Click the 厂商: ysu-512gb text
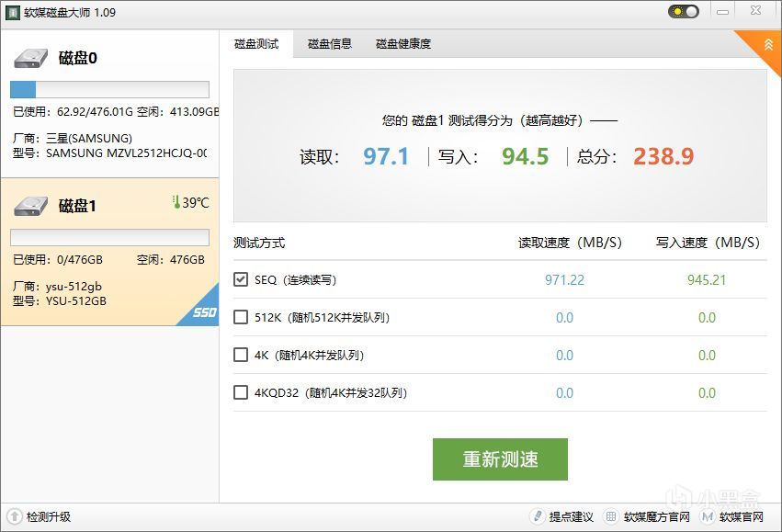 tap(57, 286)
